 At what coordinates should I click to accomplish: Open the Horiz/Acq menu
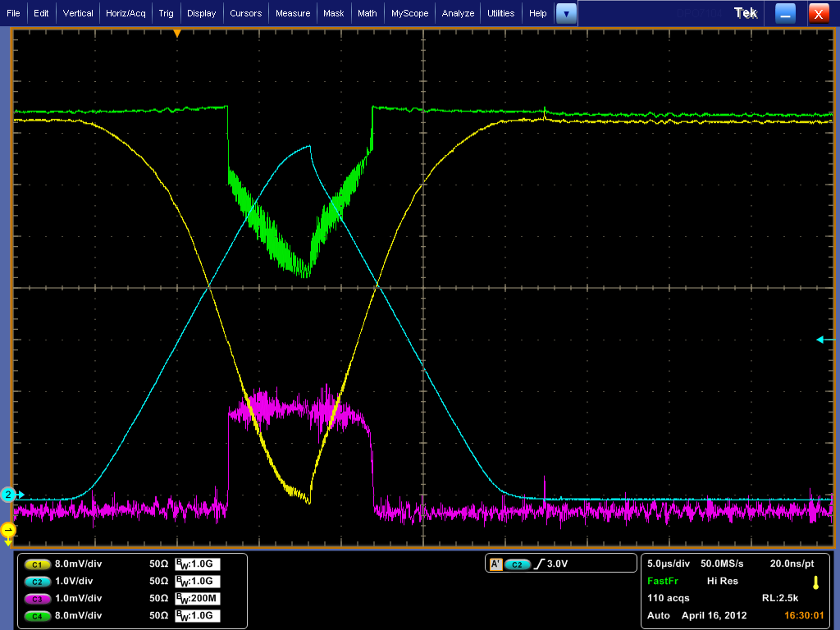coord(126,13)
